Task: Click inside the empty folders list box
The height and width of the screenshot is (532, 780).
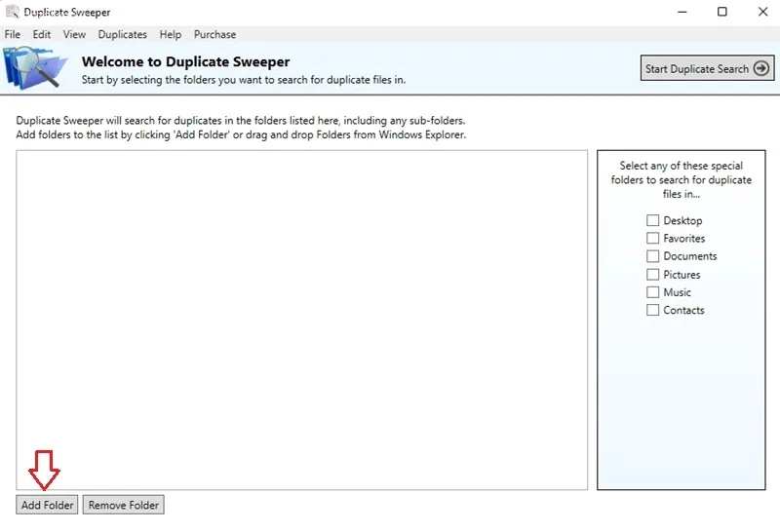Action: tap(301, 320)
